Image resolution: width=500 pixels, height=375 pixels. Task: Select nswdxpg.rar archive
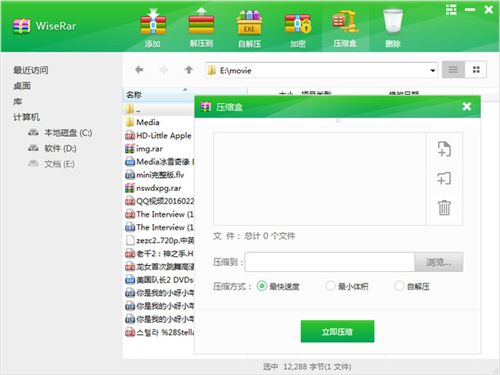tap(153, 188)
